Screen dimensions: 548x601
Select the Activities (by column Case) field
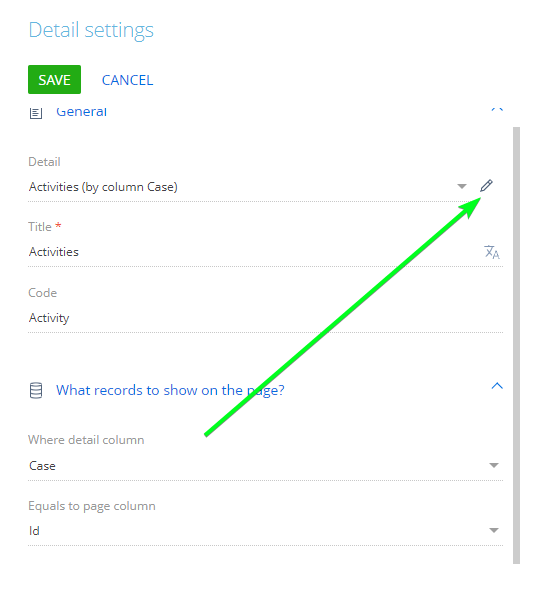[241, 187]
